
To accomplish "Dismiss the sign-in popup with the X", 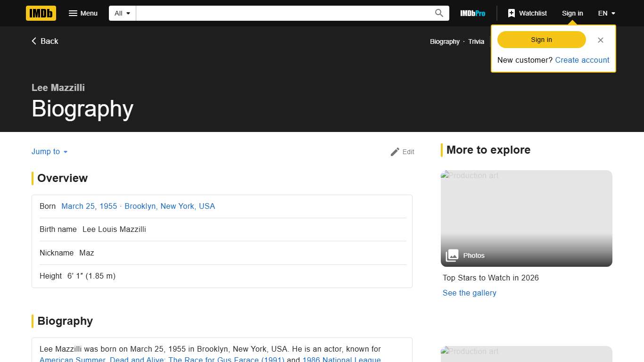I will click(600, 40).
